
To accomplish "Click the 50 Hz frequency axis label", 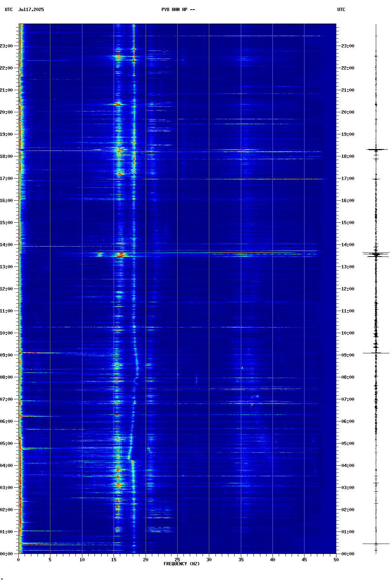I will [x=336, y=560].
